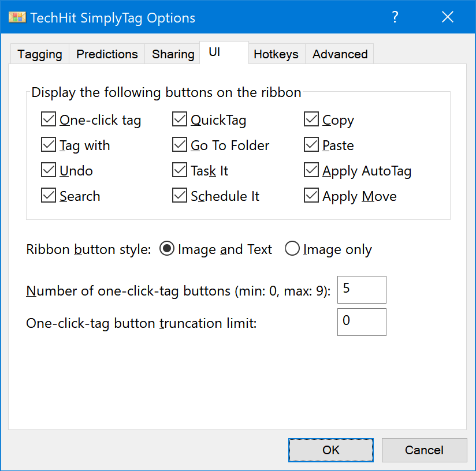The width and height of the screenshot is (476, 471).
Task: Open the help question mark button
Action: pyautogui.click(x=395, y=17)
